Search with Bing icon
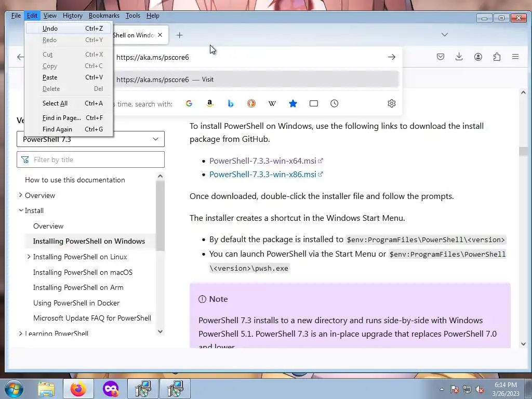 tap(231, 103)
